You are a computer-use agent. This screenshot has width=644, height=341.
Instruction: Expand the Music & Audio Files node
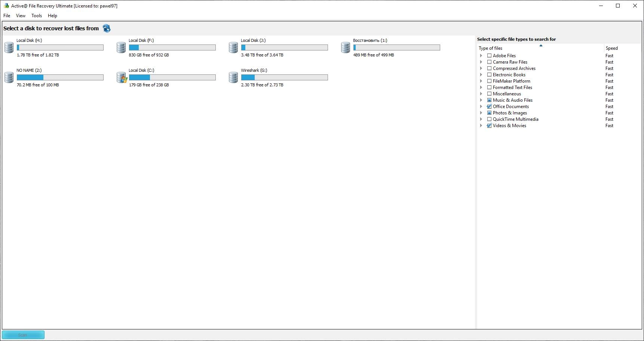point(481,100)
